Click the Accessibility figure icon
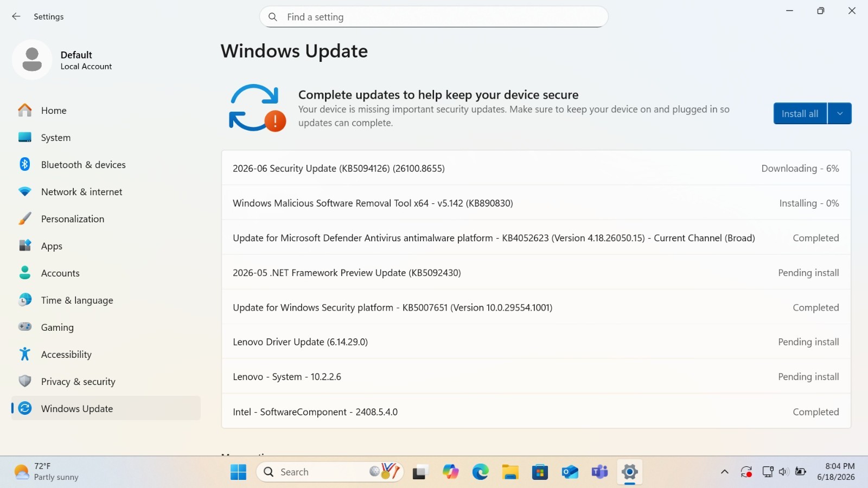This screenshot has height=488, width=868. (25, 354)
